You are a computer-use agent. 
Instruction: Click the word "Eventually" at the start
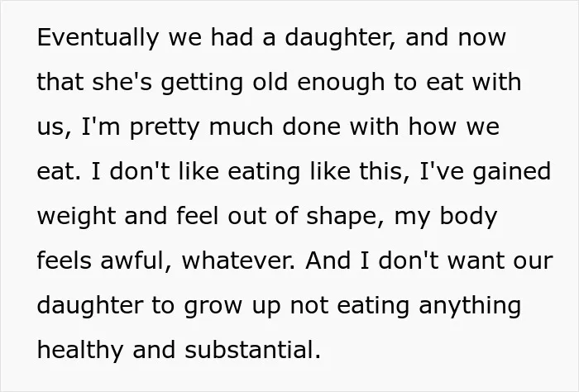98,38
